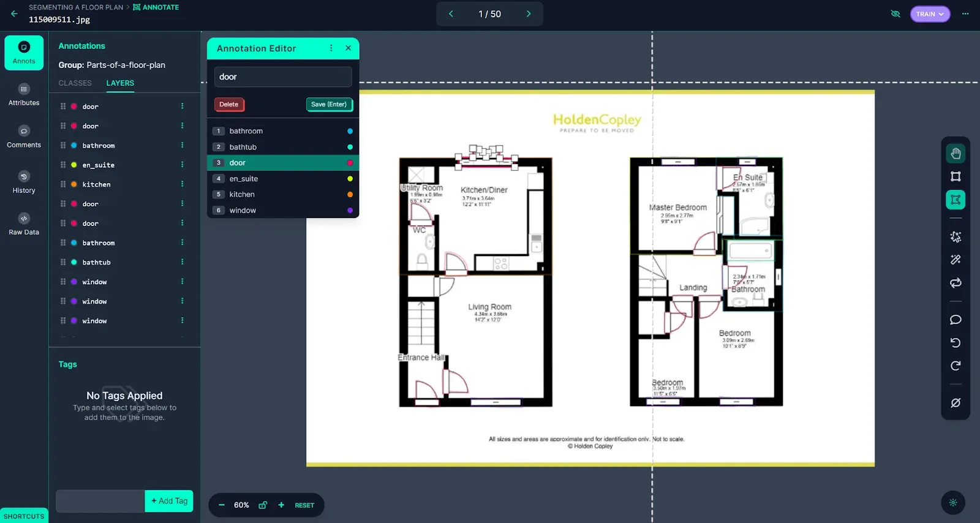The image size is (980, 523).
Task: Open the History sidebar panel
Action: (24, 182)
